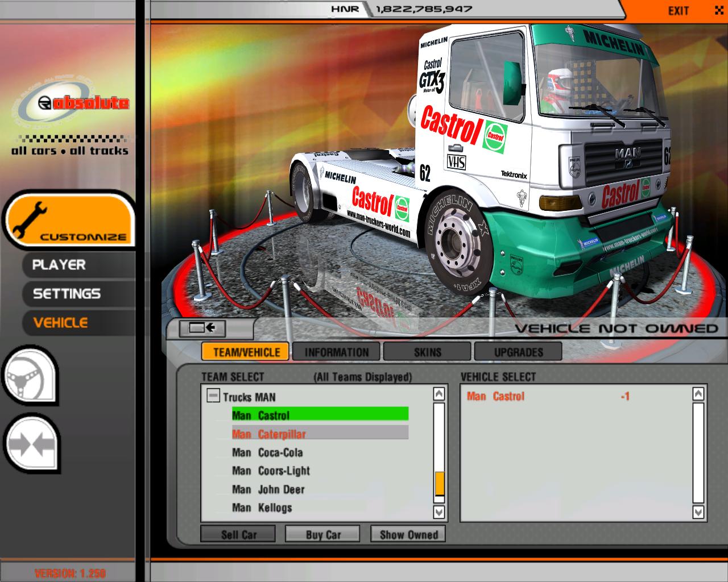
Task: Collapse the Trucks MAN tree group
Action: click(213, 396)
